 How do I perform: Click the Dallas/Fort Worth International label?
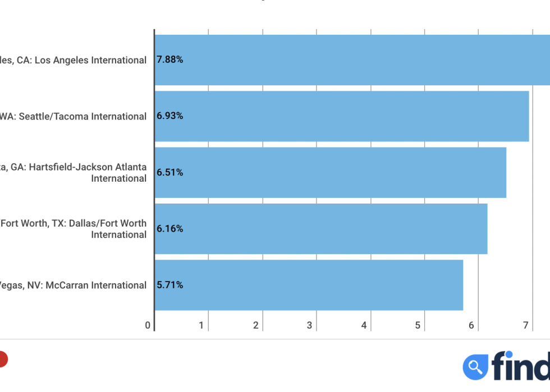[x=73, y=229]
